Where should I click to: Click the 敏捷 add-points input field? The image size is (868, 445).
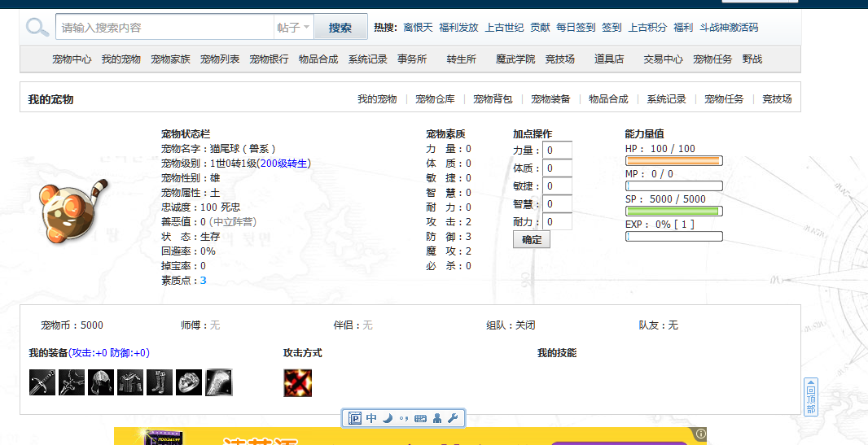(x=558, y=185)
